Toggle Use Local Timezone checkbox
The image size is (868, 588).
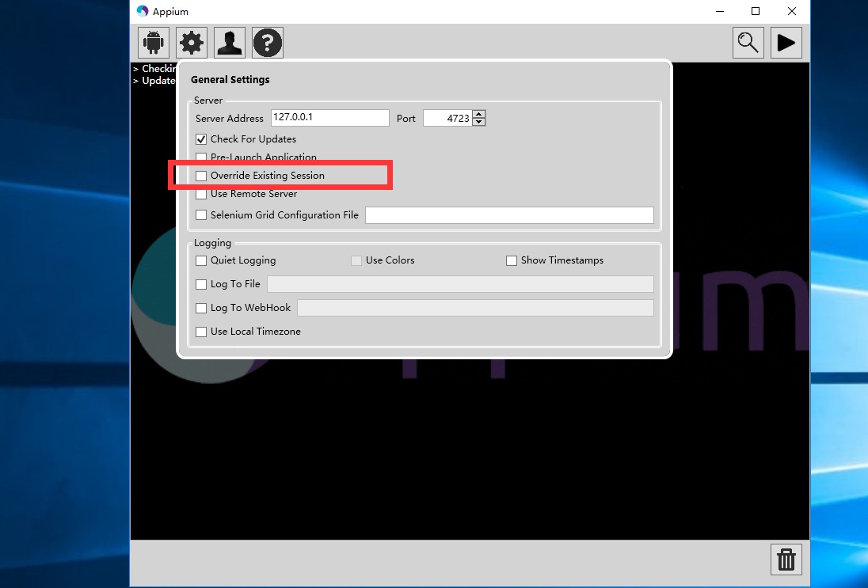click(201, 332)
